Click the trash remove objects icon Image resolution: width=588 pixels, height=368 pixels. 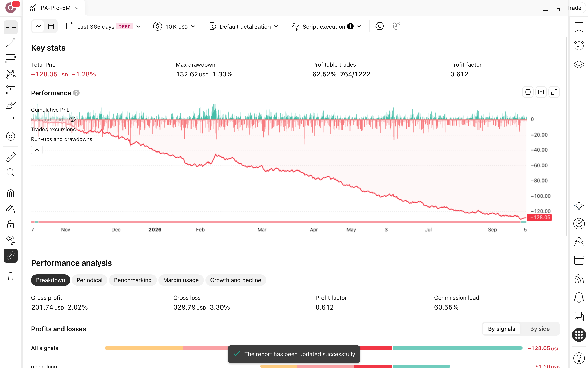pos(10,276)
